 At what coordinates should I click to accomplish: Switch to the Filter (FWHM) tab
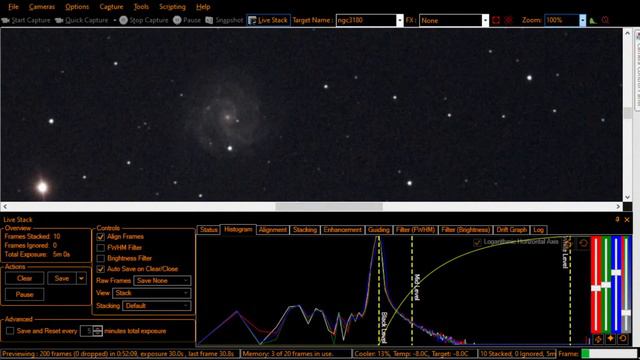click(x=416, y=230)
